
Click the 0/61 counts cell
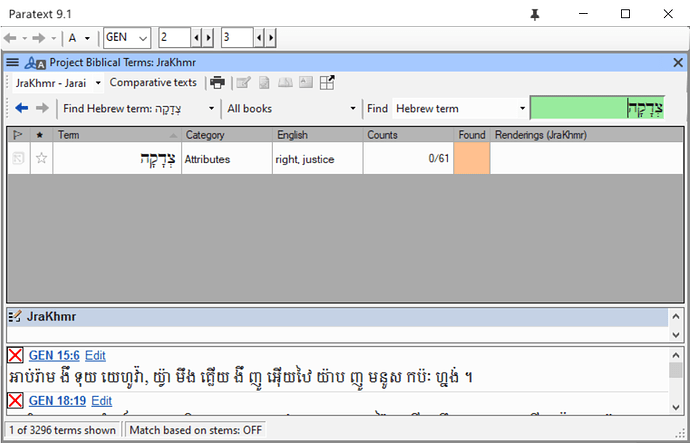click(408, 158)
